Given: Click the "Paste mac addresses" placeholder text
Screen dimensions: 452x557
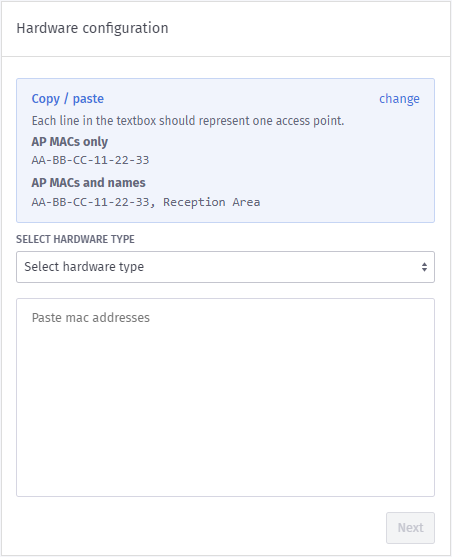Looking at the screenshot, I should click(x=91, y=318).
